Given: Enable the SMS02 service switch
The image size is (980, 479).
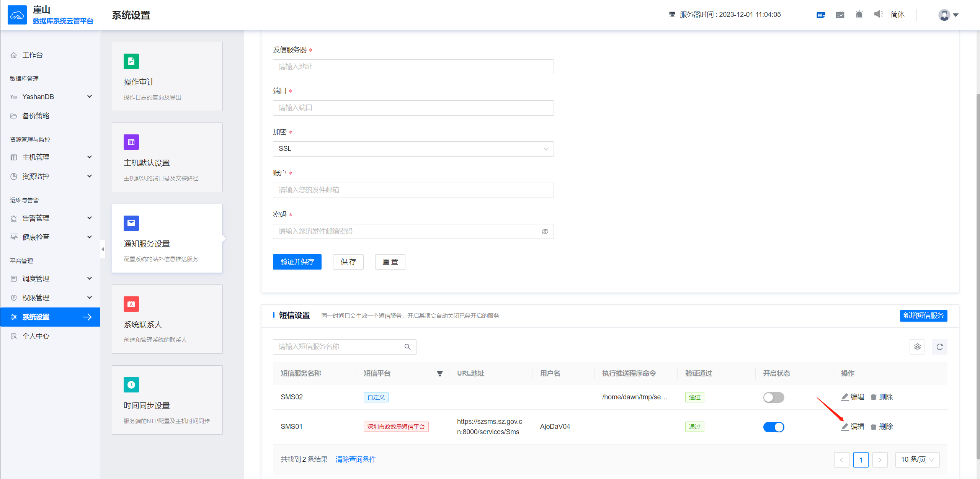Looking at the screenshot, I should click(x=773, y=397).
